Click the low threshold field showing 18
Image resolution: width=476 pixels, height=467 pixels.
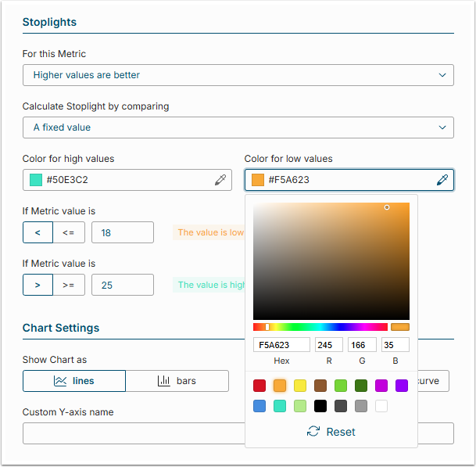tap(123, 232)
